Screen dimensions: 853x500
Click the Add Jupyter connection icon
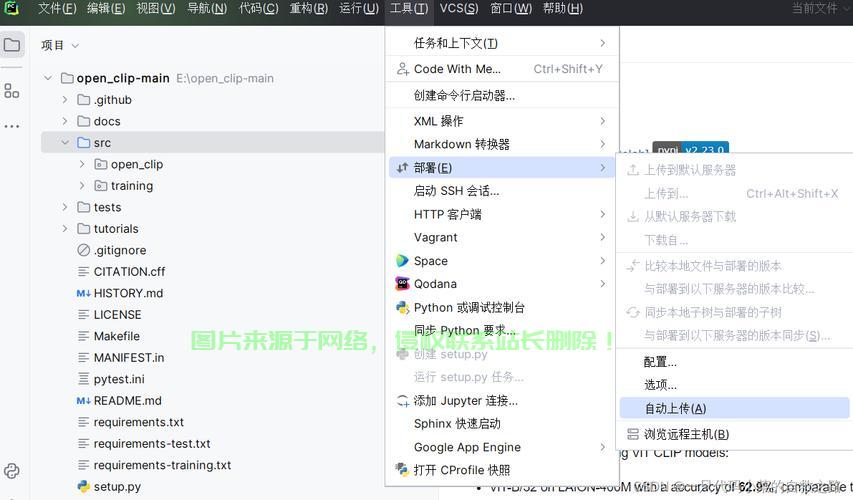(402, 401)
